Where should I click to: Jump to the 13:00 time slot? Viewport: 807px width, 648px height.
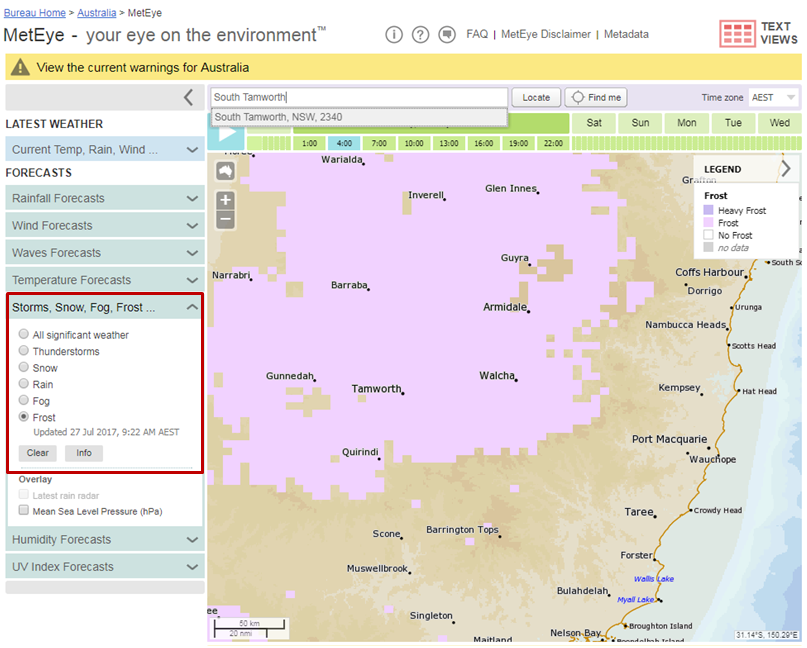point(449,143)
